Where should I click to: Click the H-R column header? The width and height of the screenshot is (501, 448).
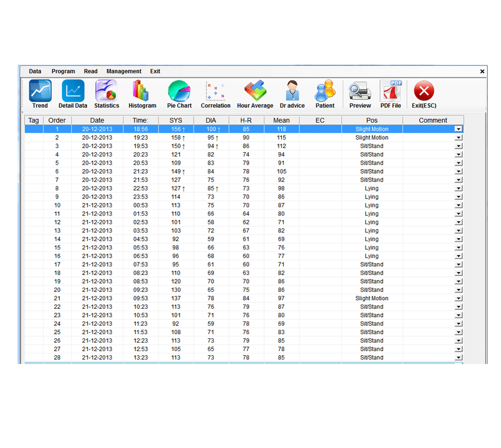click(x=246, y=120)
